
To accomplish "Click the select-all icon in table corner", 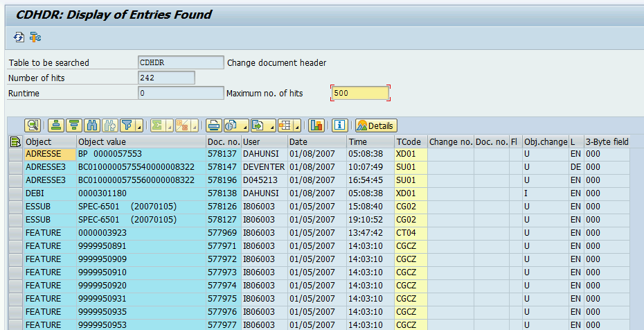I will click(x=15, y=141).
